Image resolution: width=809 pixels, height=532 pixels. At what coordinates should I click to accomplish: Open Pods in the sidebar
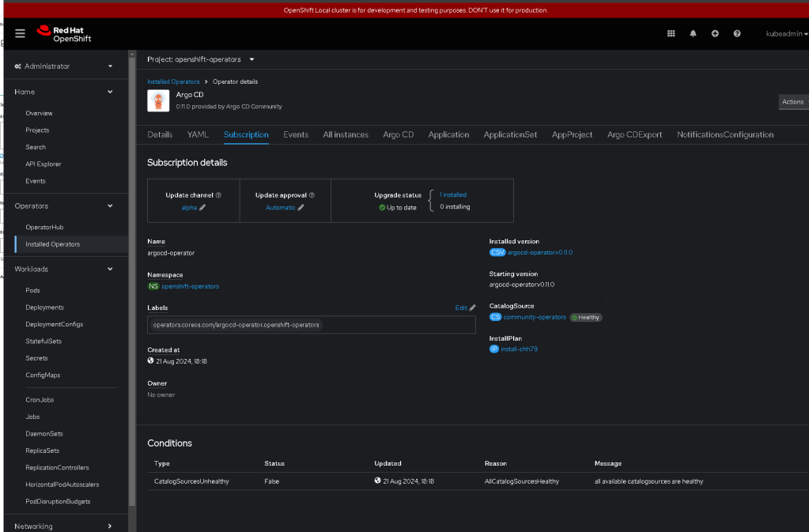[32, 291]
